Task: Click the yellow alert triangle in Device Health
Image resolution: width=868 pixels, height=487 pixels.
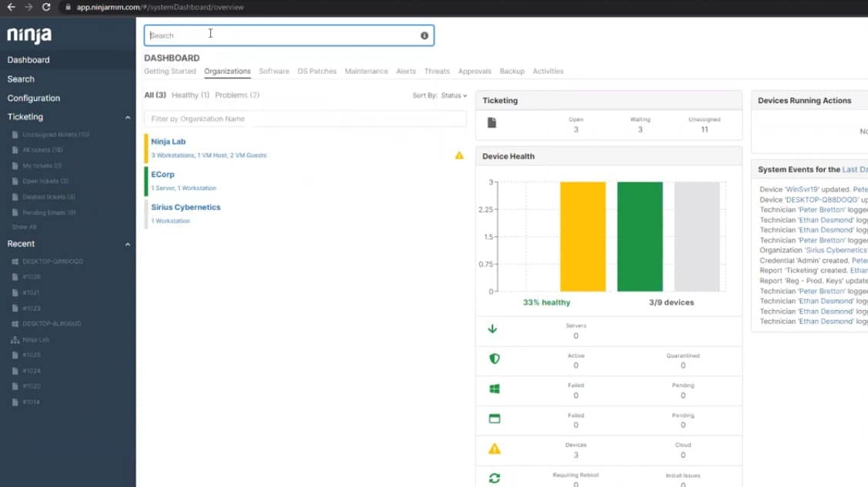Action: click(494, 449)
